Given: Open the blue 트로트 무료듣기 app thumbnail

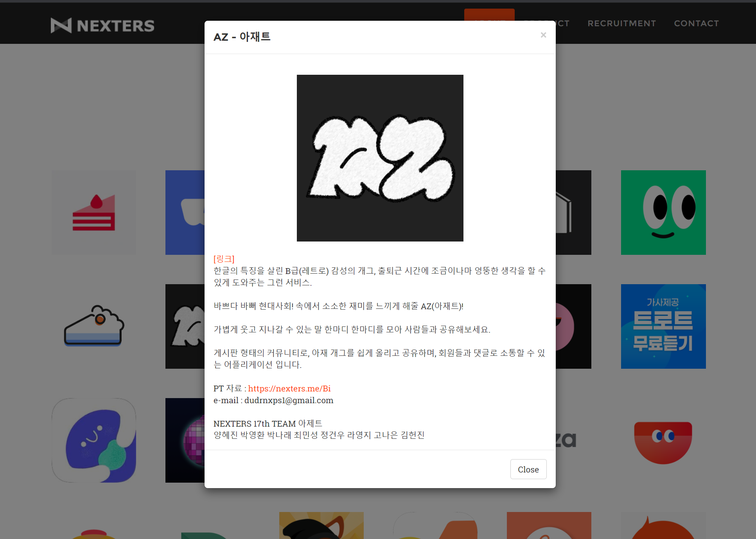Looking at the screenshot, I should point(663,326).
